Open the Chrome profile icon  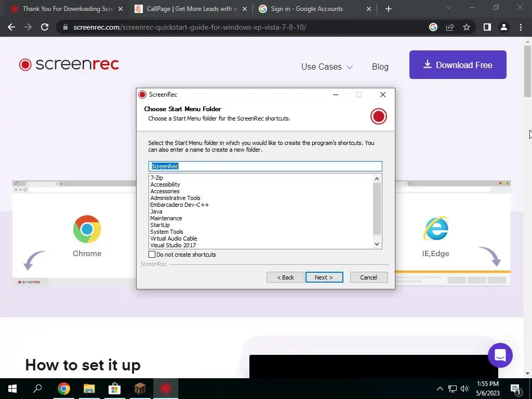(x=504, y=27)
